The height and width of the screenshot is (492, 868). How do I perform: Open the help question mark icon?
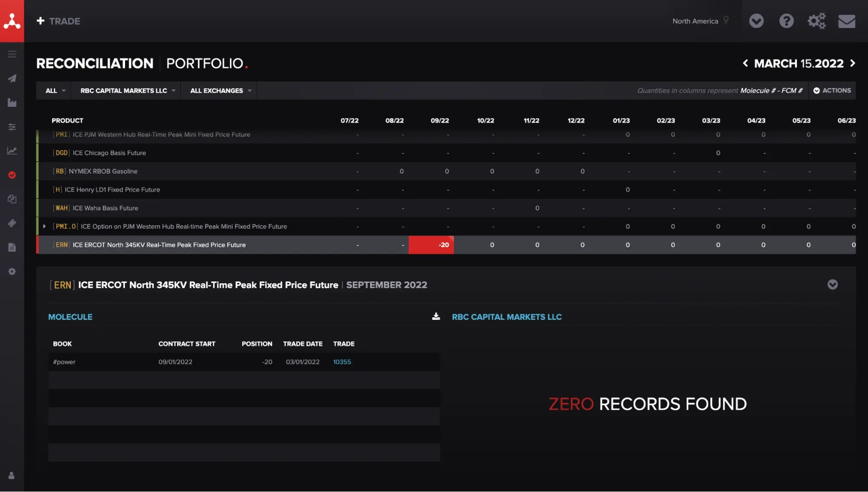point(786,21)
